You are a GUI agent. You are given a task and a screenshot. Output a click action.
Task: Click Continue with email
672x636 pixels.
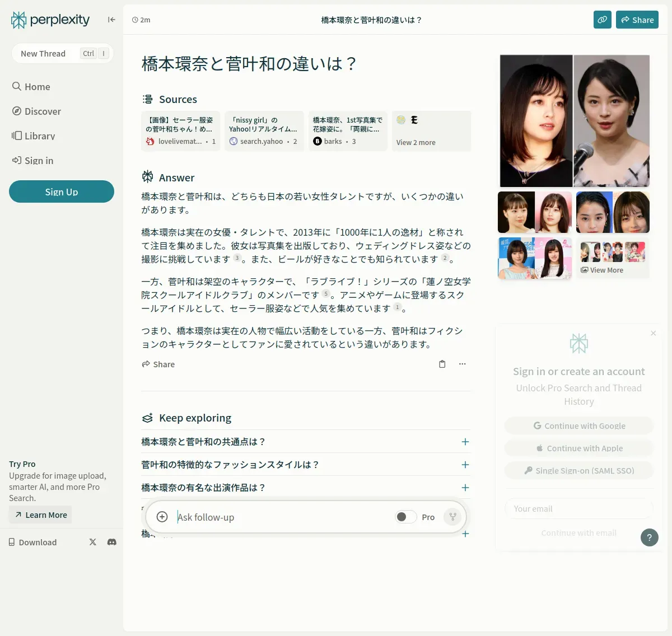tap(579, 533)
